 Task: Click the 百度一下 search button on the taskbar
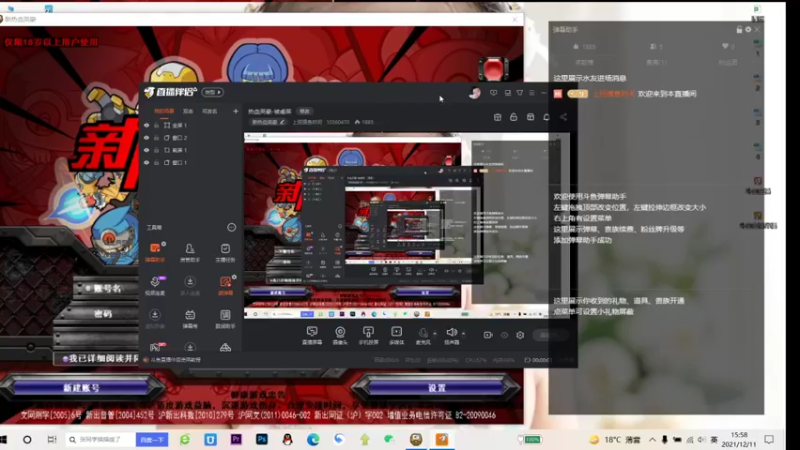point(152,439)
